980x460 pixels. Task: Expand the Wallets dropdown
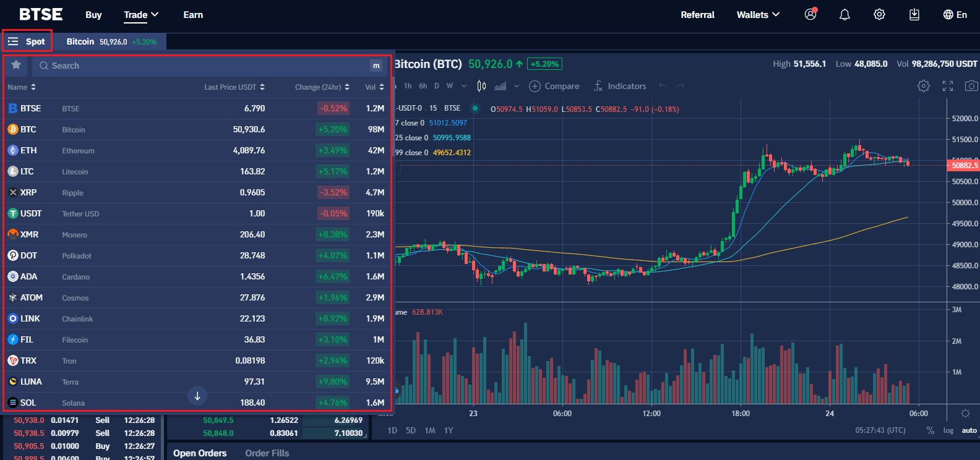pos(758,15)
